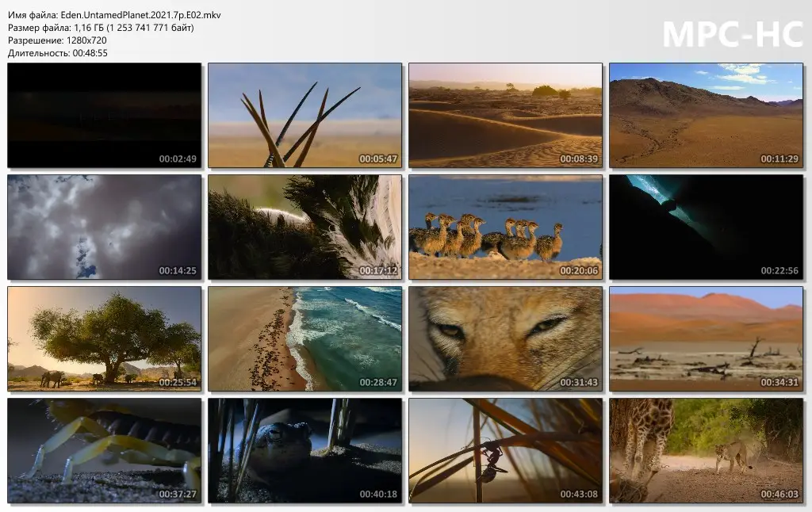Select the ant on grass thumbnail at 00:43:08
The height and width of the screenshot is (512, 812).
[505, 451]
